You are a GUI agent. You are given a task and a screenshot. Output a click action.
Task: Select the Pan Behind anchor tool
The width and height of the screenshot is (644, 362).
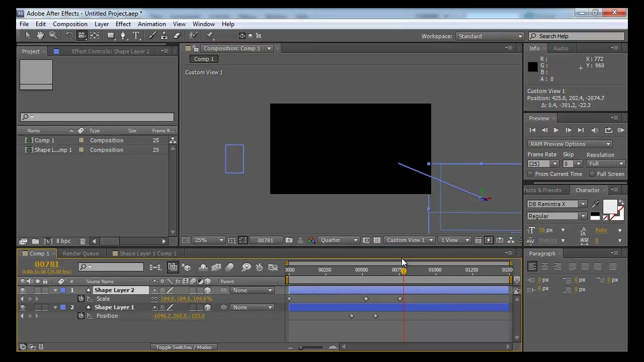pos(94,36)
